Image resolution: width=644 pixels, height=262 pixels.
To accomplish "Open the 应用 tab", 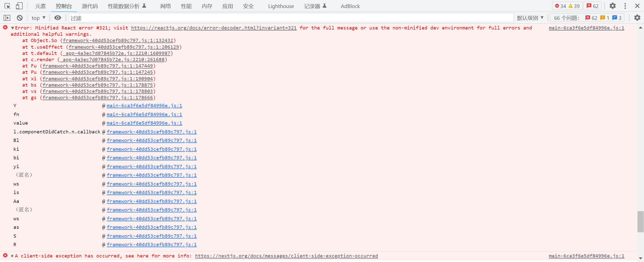I will click(228, 6).
